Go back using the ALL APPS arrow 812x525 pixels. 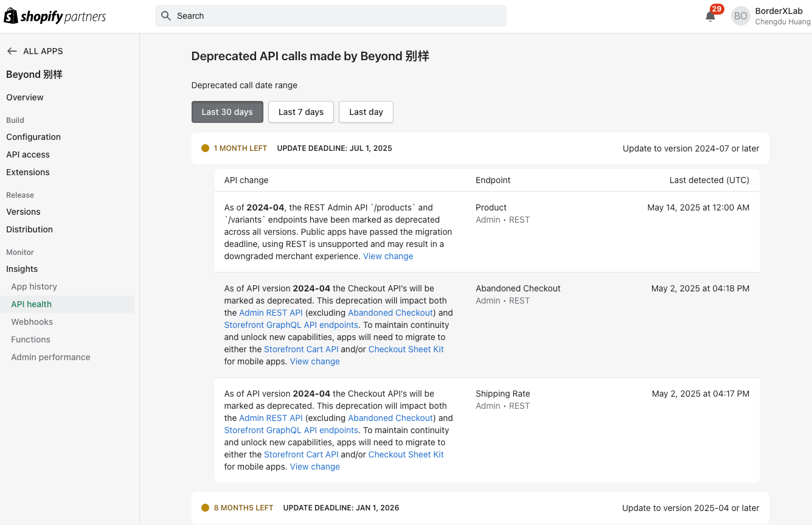point(12,51)
